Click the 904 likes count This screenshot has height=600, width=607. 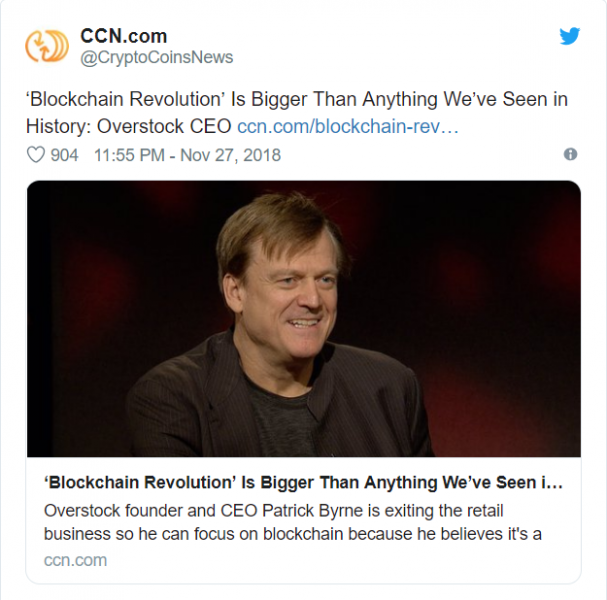64,155
